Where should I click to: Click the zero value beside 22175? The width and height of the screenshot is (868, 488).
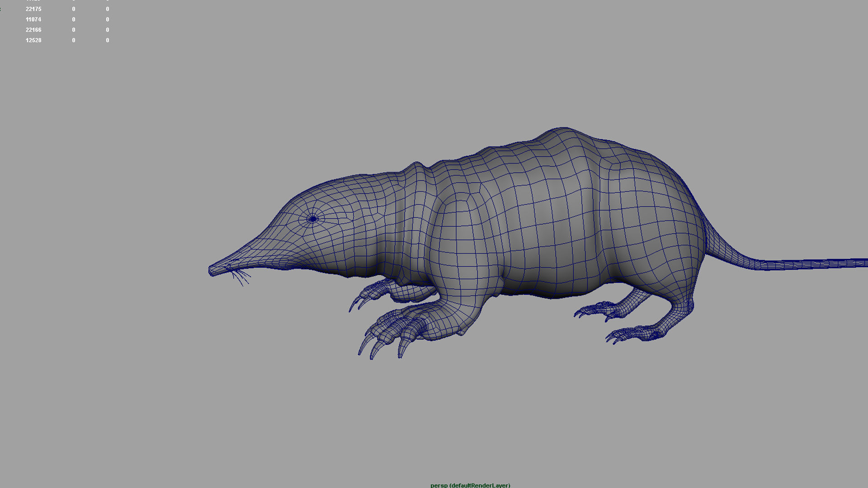(x=73, y=9)
